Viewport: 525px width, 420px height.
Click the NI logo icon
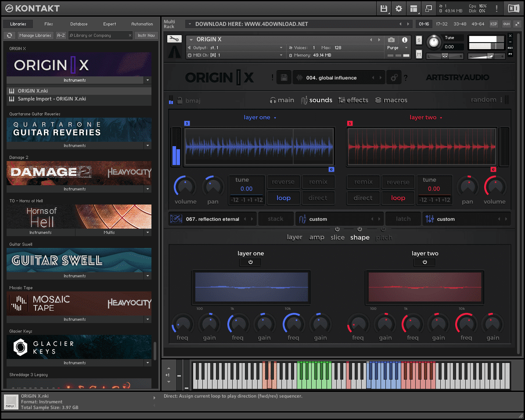click(x=514, y=9)
